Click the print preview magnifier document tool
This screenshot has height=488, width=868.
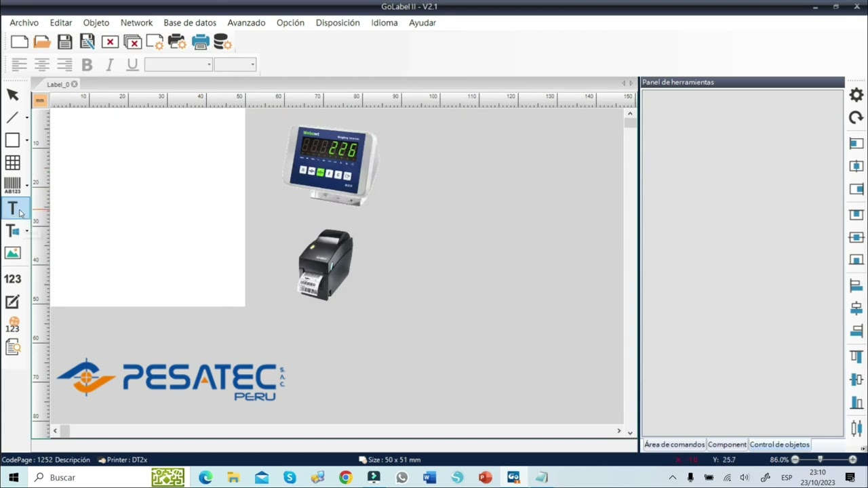(12, 347)
